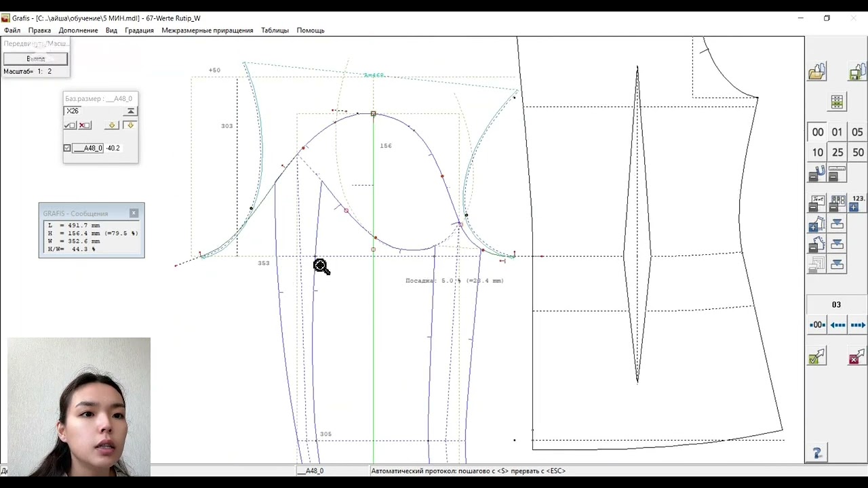Click the step forward blue arrow icon
Screen dimensions: 868x488
(858, 325)
